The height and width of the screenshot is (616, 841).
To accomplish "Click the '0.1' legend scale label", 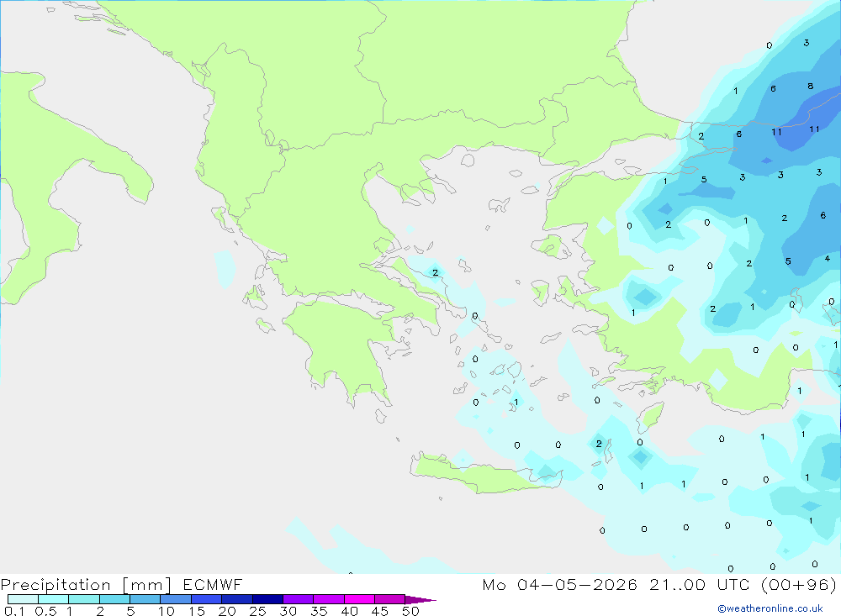I will [14, 611].
